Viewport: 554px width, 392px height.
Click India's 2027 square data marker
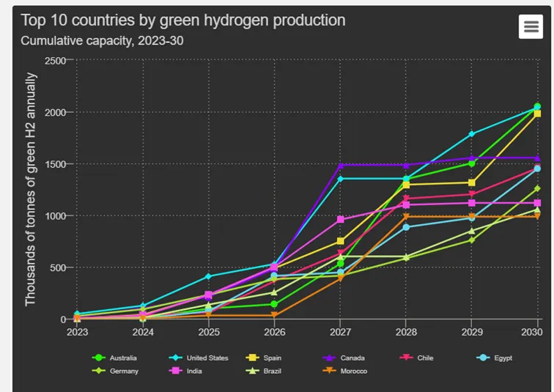point(340,219)
